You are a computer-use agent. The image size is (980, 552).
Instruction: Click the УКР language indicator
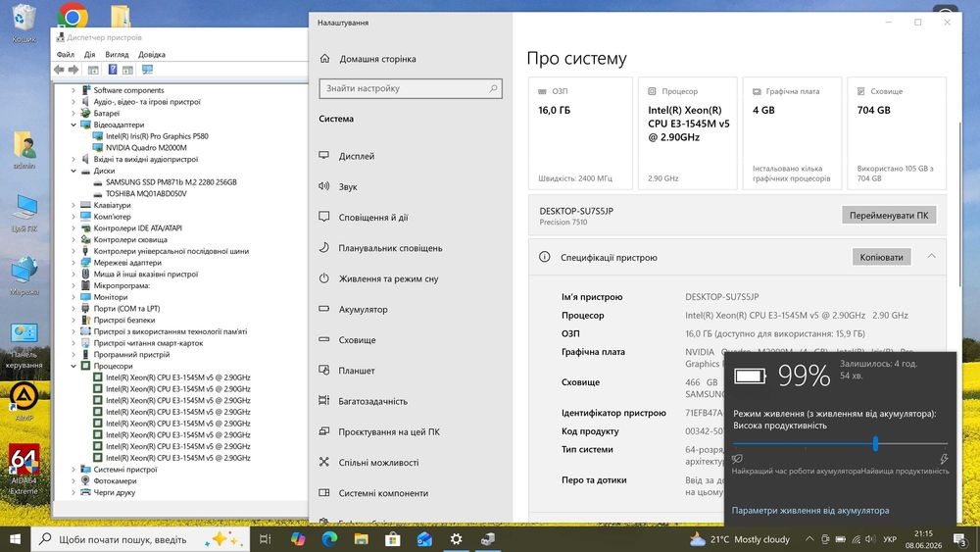click(890, 539)
